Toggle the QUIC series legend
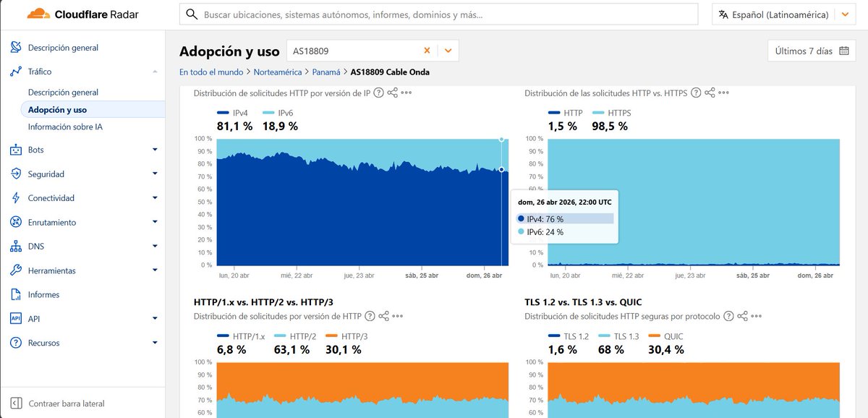The height and width of the screenshot is (418, 868). 665,336
